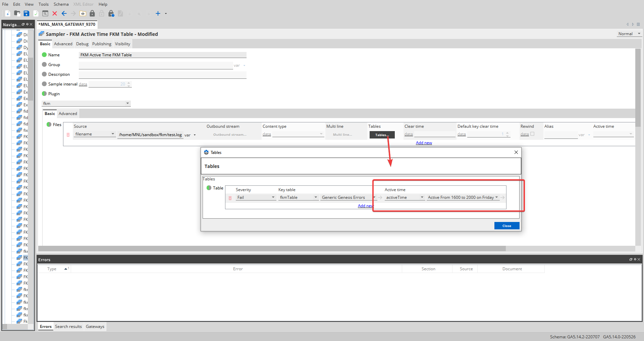Image resolution: width=644 pixels, height=341 pixels.
Task: Toggle auto-hide on the Errors panel
Action: [x=635, y=259]
